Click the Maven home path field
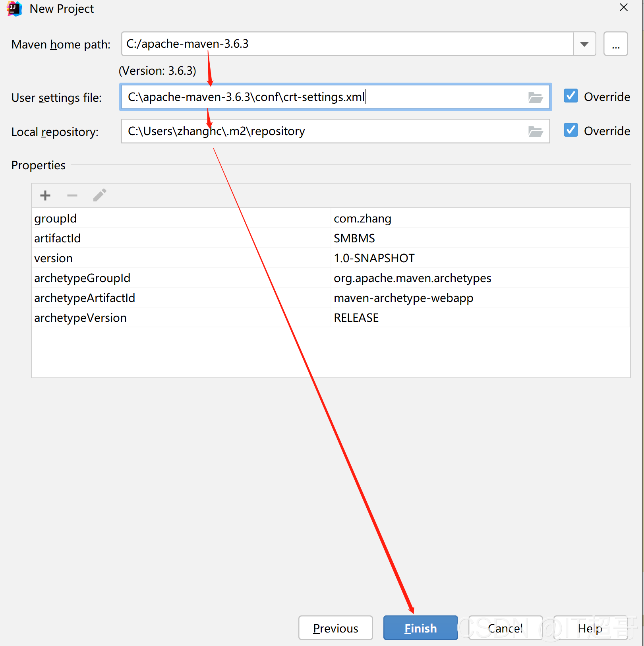The height and width of the screenshot is (646, 644). pos(347,44)
